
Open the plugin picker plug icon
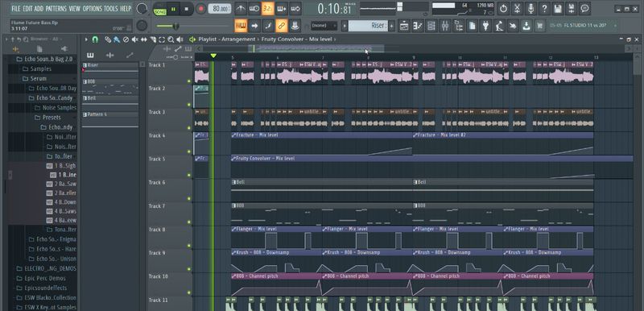pyautogui.click(x=486, y=26)
